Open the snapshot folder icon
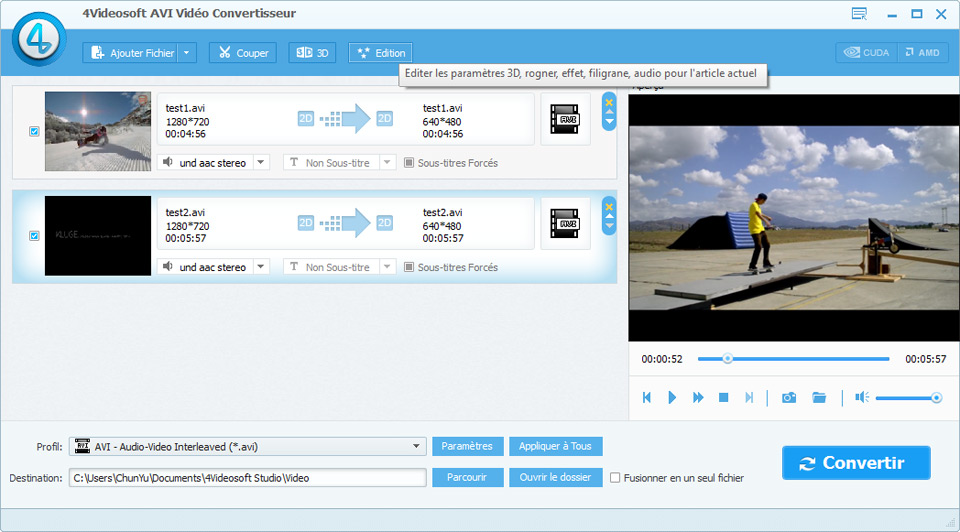The height and width of the screenshot is (532, 960). tap(819, 398)
